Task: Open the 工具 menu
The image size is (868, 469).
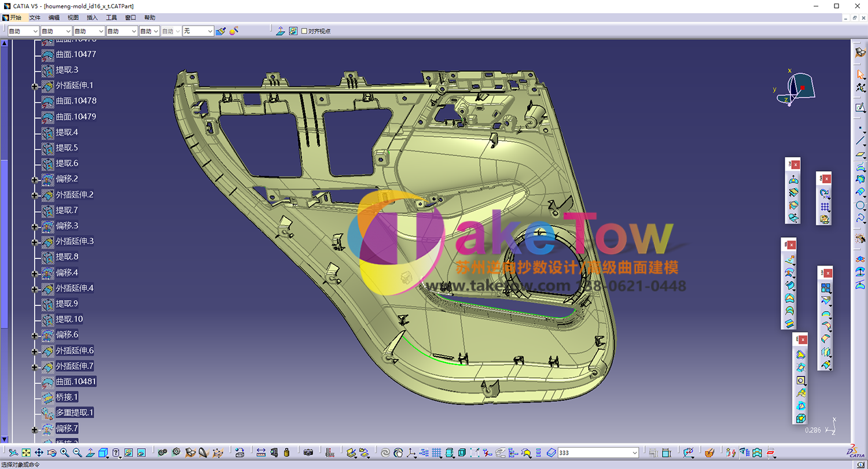Action: [111, 18]
